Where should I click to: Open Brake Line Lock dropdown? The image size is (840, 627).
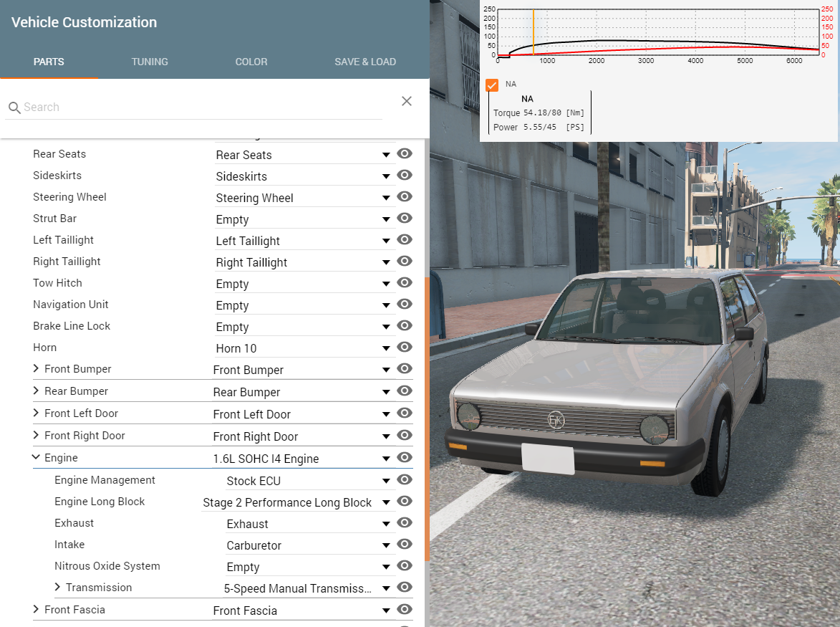click(x=304, y=326)
